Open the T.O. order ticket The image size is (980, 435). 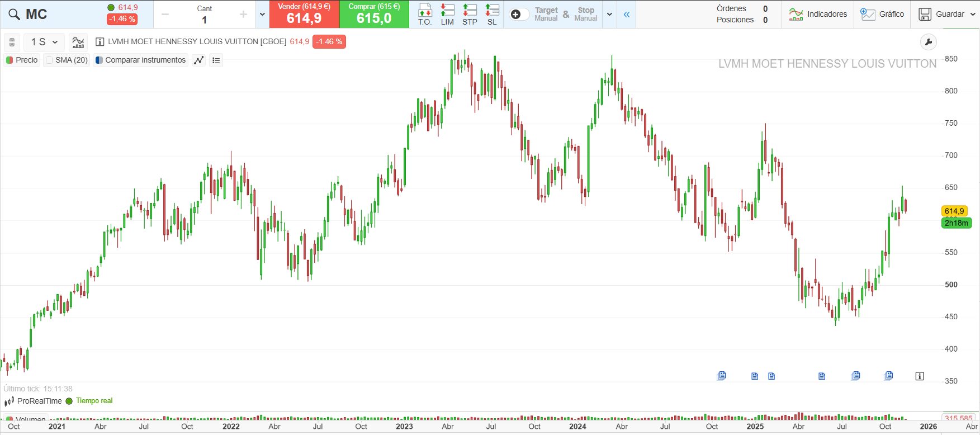pos(425,15)
